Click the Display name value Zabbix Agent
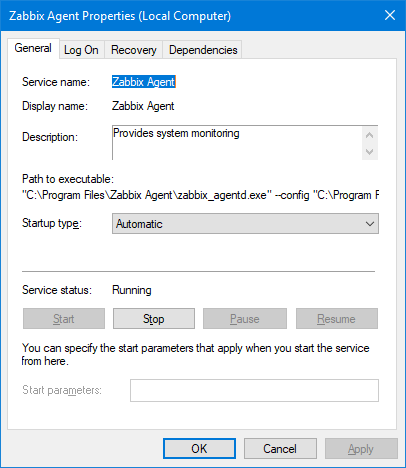This screenshot has height=468, width=406. tap(143, 106)
